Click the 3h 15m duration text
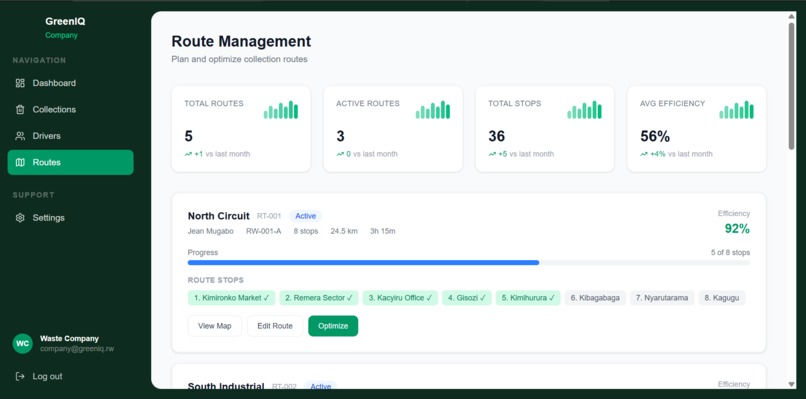The image size is (806, 399). click(x=383, y=231)
